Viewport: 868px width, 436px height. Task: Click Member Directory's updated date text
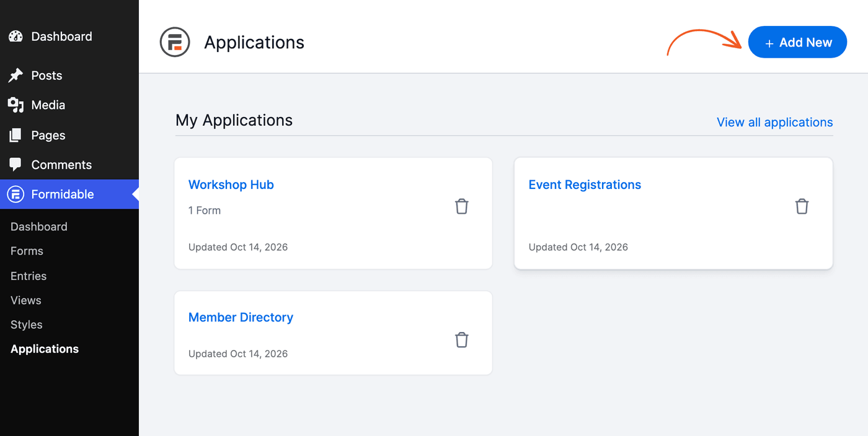(238, 354)
